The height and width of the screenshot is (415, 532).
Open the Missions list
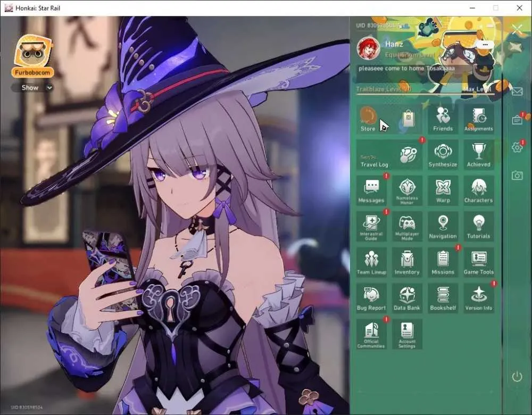point(443,263)
